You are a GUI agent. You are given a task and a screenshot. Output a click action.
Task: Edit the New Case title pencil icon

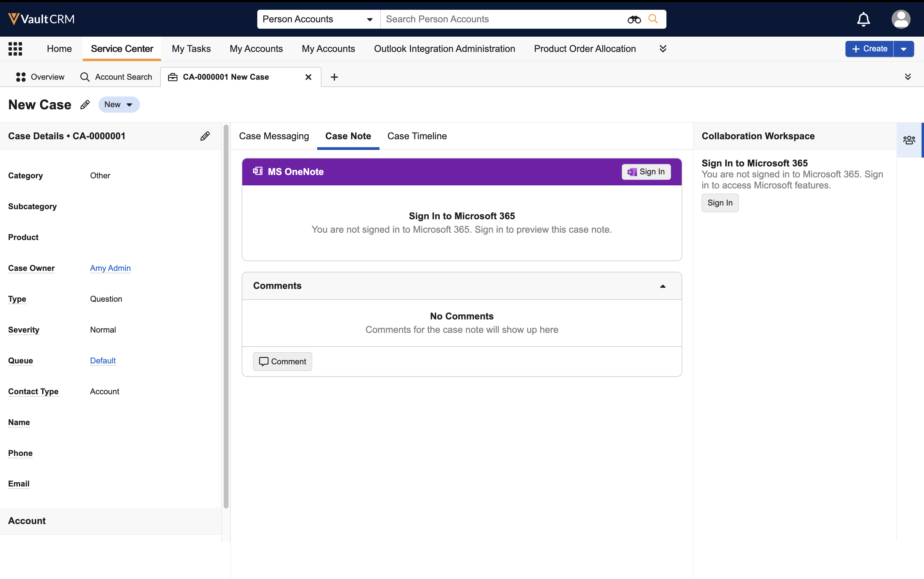click(85, 104)
